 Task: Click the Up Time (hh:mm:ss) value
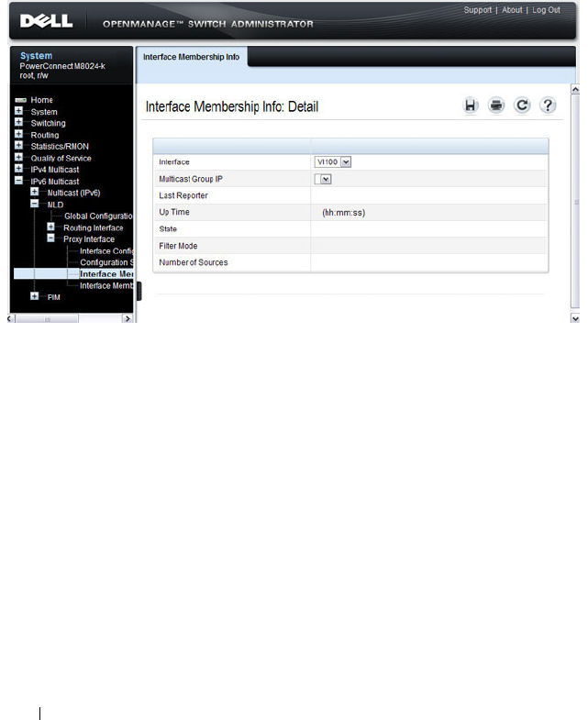(x=344, y=213)
